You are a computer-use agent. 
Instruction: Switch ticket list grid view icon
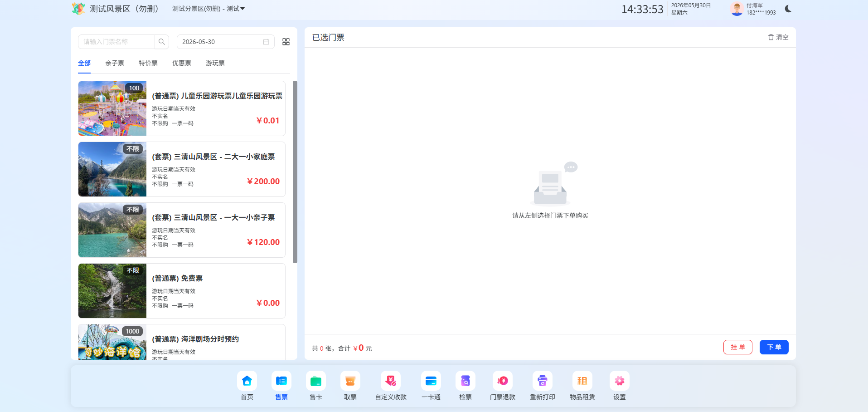[x=286, y=42]
